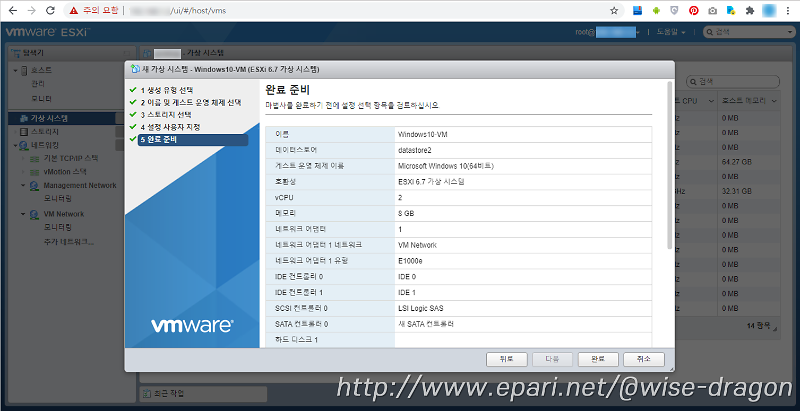
Task: Open 모니터링 under Management Network
Action: [x=57, y=198]
